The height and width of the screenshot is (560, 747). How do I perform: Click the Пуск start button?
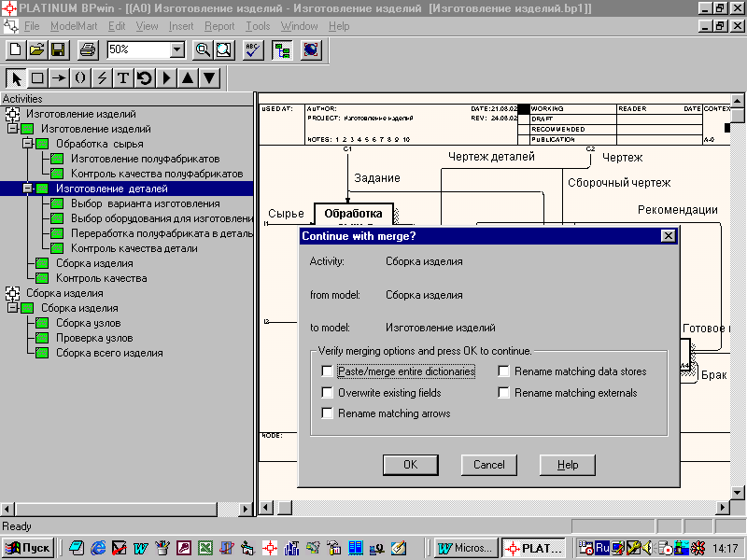[x=28, y=548]
